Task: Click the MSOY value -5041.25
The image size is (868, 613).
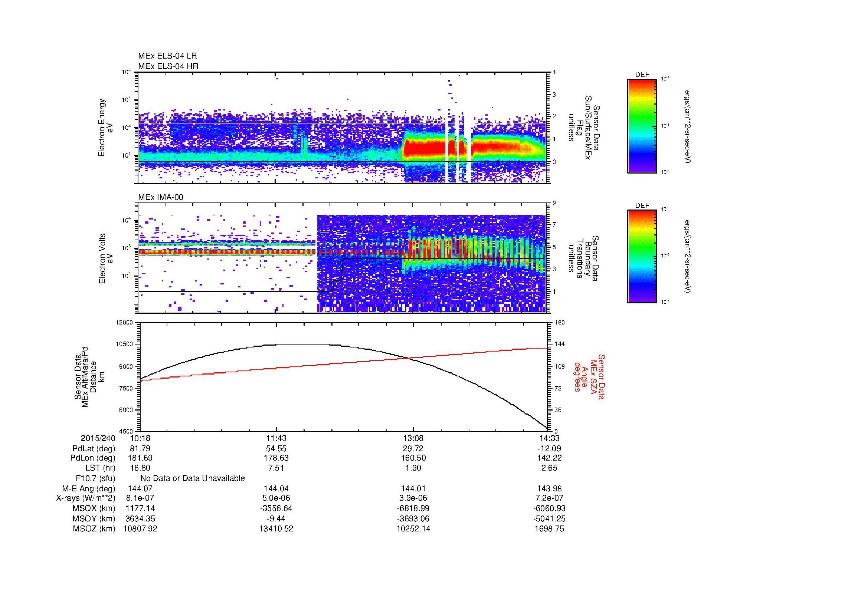Action: (549, 518)
